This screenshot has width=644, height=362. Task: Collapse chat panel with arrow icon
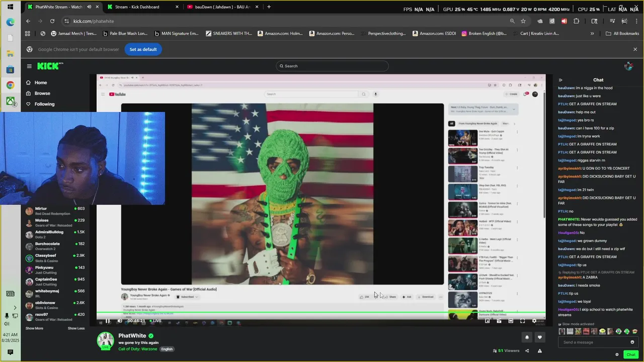point(560,80)
